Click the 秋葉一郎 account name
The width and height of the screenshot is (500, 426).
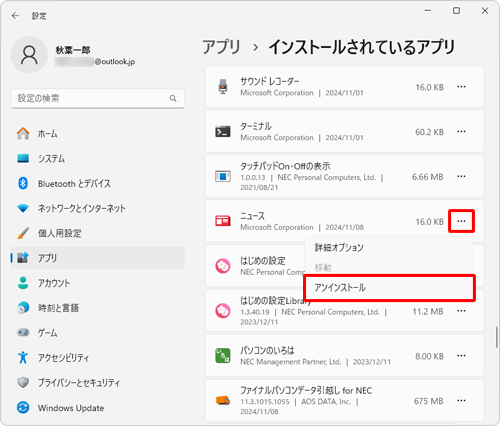point(73,50)
